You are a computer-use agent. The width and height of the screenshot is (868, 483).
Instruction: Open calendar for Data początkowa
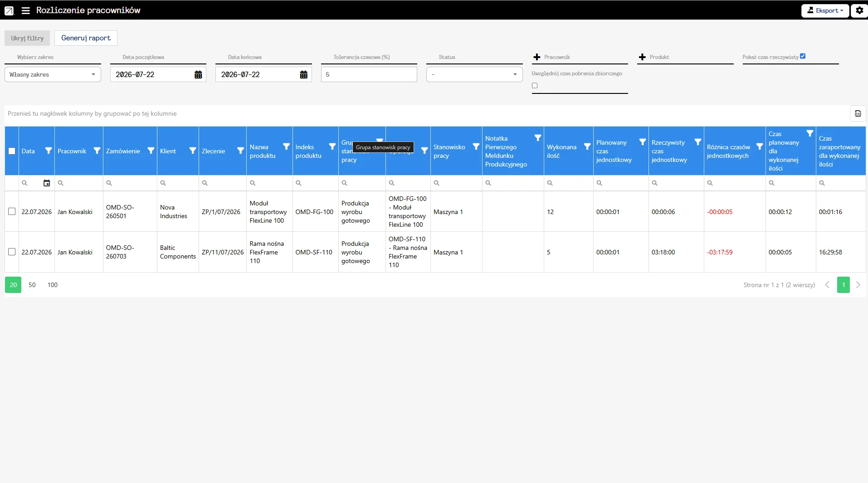[x=198, y=75]
